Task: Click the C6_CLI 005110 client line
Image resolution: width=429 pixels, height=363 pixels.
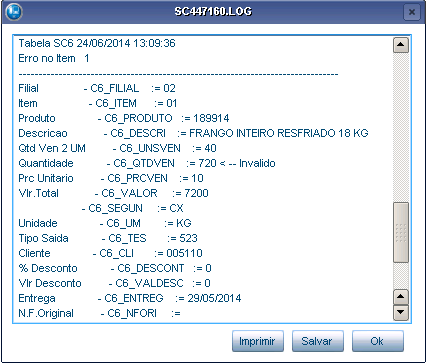Action: pyautogui.click(x=110, y=253)
